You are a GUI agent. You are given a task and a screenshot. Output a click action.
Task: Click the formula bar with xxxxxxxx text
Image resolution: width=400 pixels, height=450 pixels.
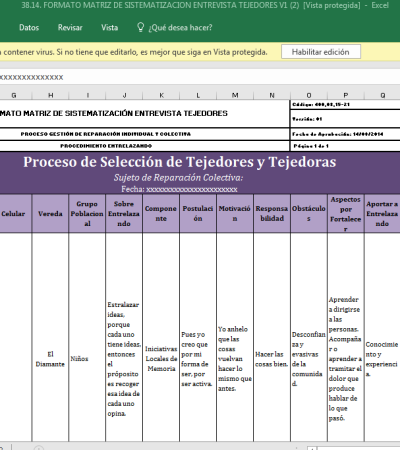(x=200, y=77)
